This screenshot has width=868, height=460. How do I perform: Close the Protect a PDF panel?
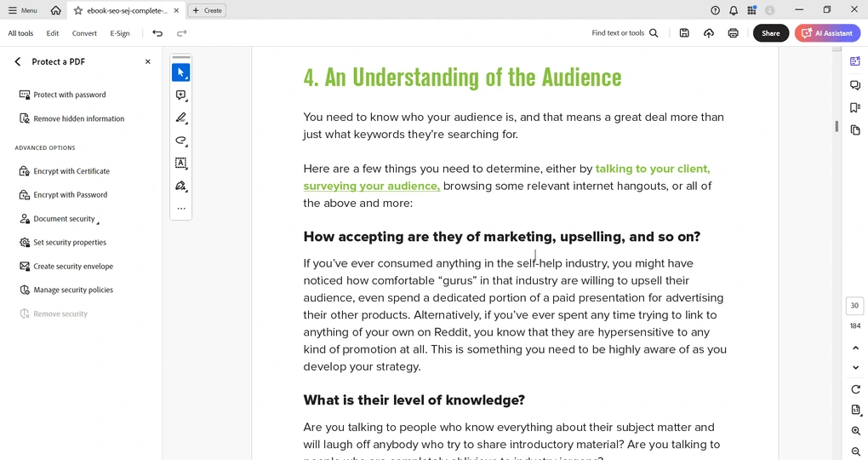click(147, 61)
